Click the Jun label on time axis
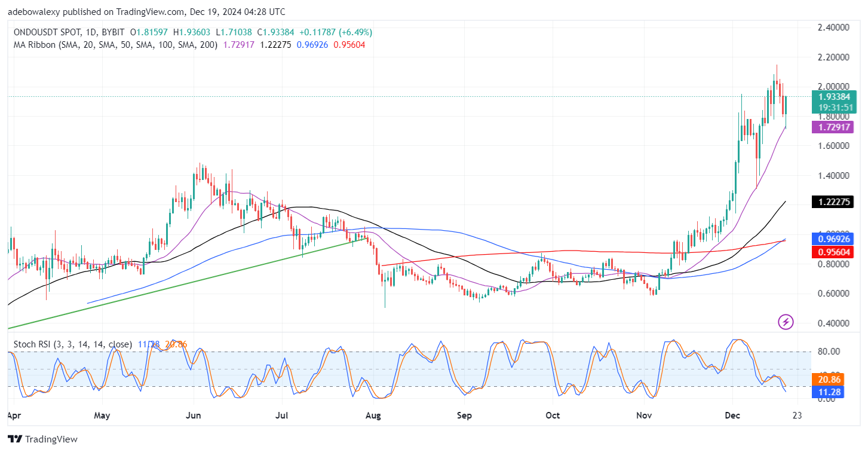 194,414
